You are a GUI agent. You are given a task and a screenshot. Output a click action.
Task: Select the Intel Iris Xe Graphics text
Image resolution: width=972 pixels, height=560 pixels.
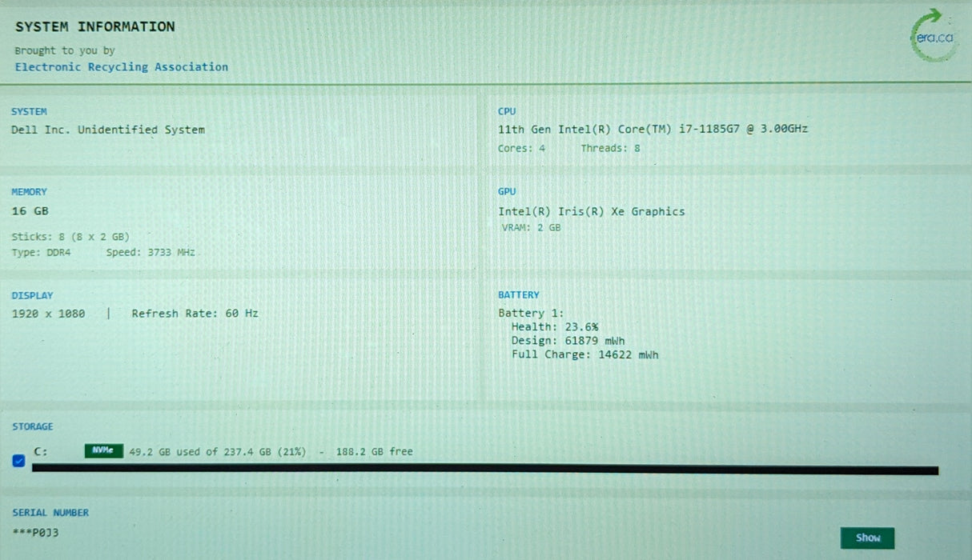click(592, 212)
